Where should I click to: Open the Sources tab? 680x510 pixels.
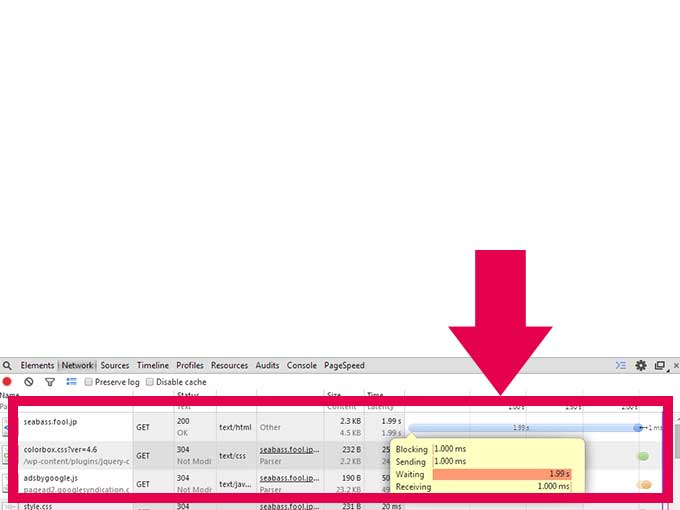point(115,366)
